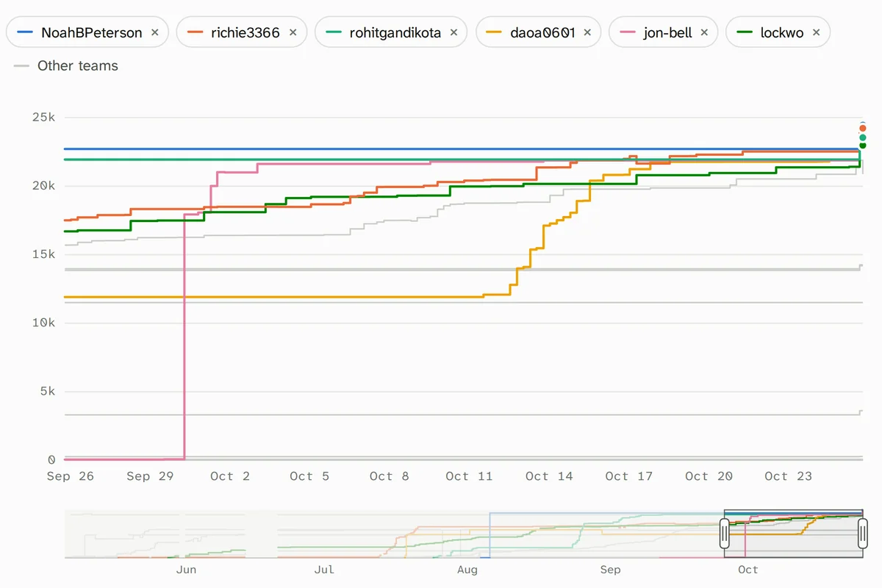Image resolution: width=882 pixels, height=588 pixels.
Task: Click the Sep 26 x-axis label
Action: [71, 476]
